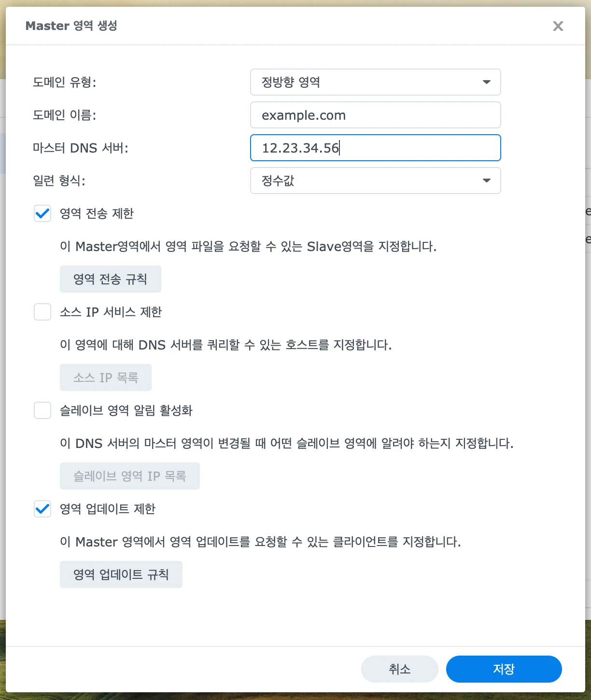Open 영역 전송 규칙 button
The height and width of the screenshot is (700, 591).
point(110,279)
